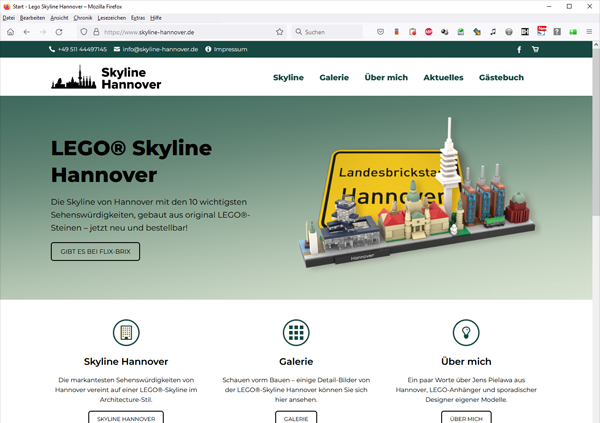
Task: Click the LEGO® Skyline Hannover headline
Action: pos(131,161)
